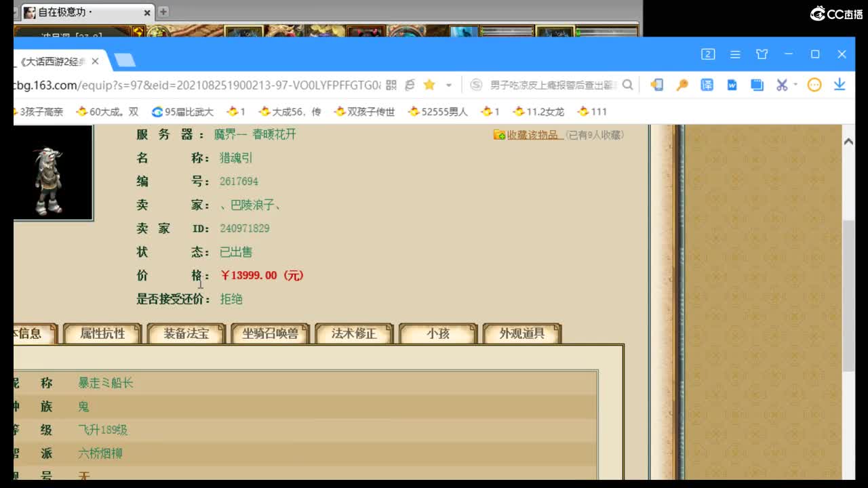Open the skin shirt icon
868x488 pixels.
click(x=762, y=54)
